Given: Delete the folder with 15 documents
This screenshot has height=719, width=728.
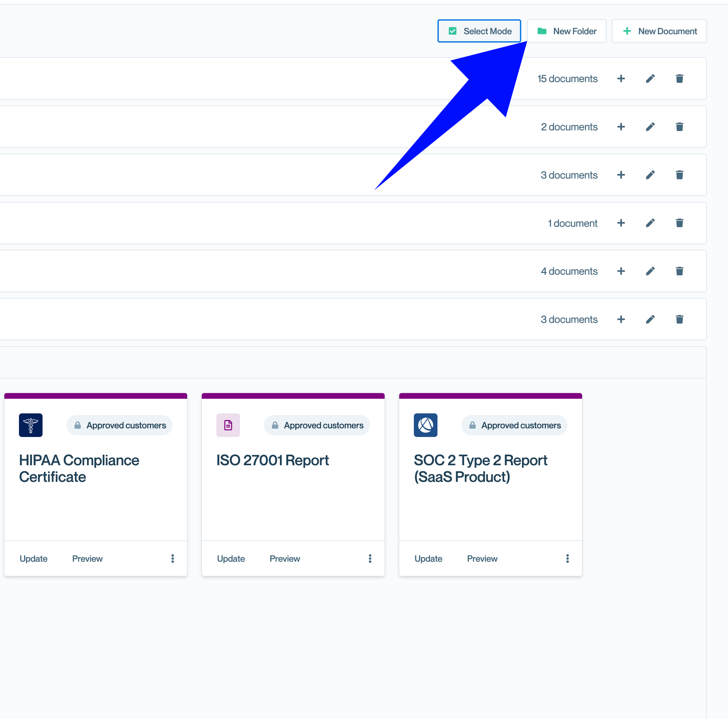Looking at the screenshot, I should point(679,79).
